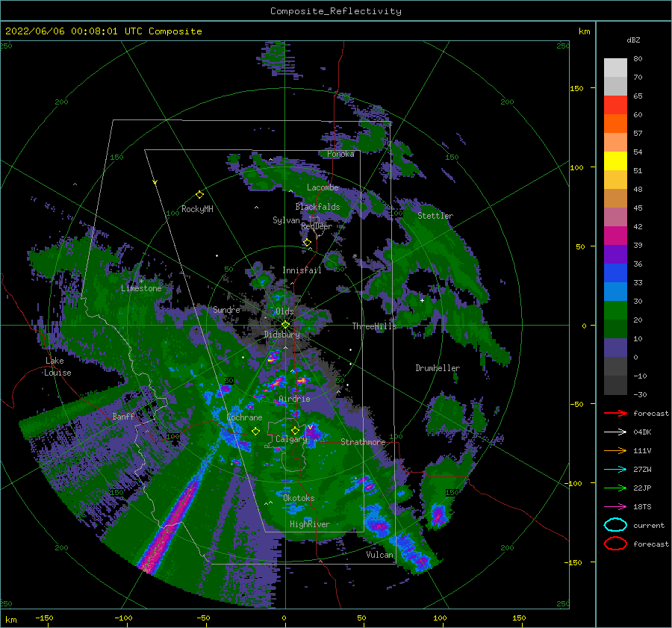Click the yellow diamond marker beside RockyMH
The height and width of the screenshot is (628, 672).
199,195
